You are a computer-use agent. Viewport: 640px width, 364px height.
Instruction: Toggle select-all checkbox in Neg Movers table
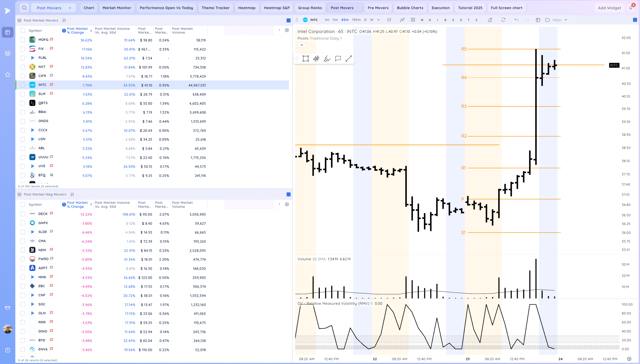pos(22,204)
